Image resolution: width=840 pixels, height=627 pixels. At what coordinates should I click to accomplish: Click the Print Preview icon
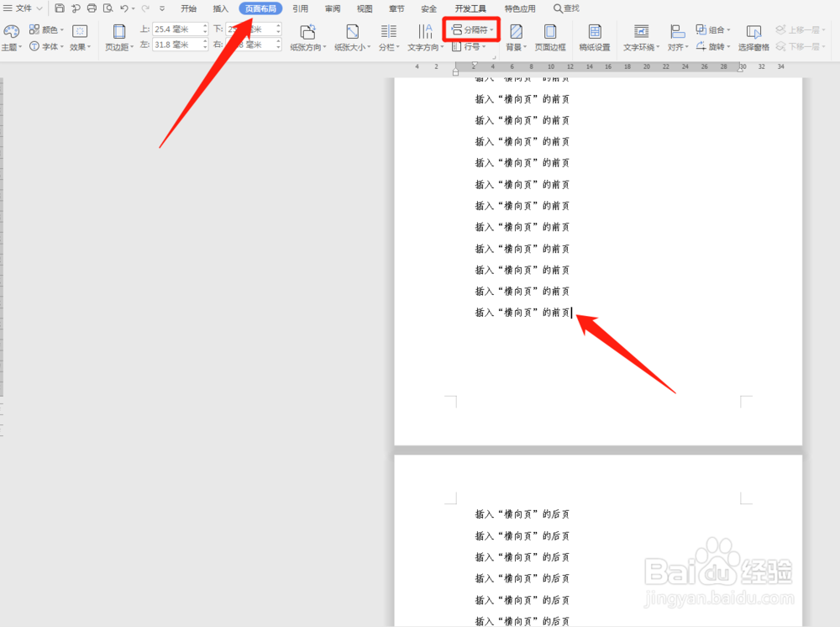point(108,8)
